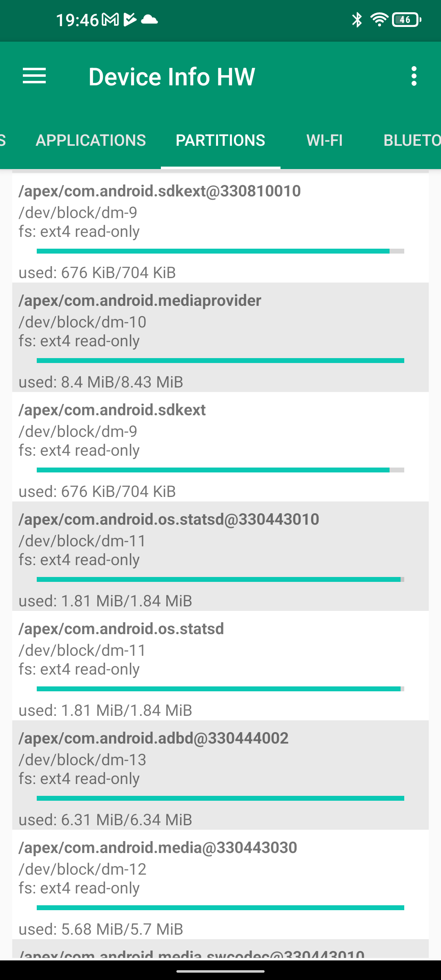This screenshot has height=980, width=441.
Task: Tap the com.android.os.statsd dm-11 device path
Action: (82, 650)
